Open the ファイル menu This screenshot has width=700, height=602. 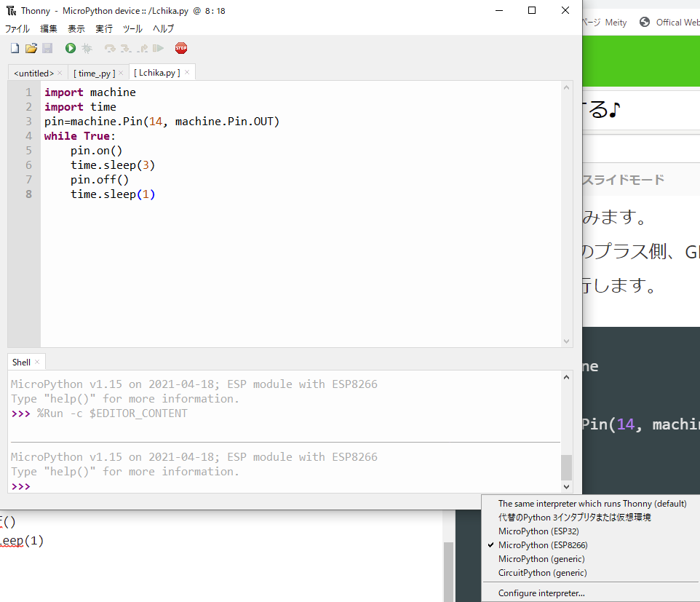(17, 28)
